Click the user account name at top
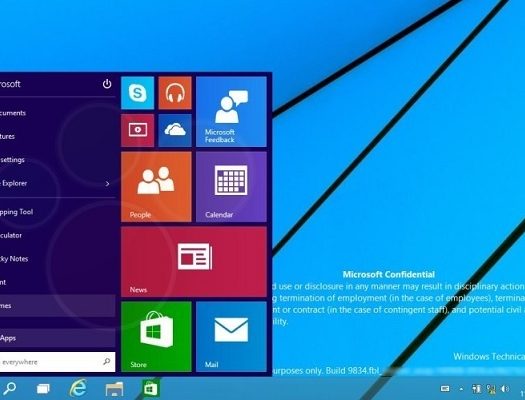Screen dimensions: 525x400 point(10,84)
